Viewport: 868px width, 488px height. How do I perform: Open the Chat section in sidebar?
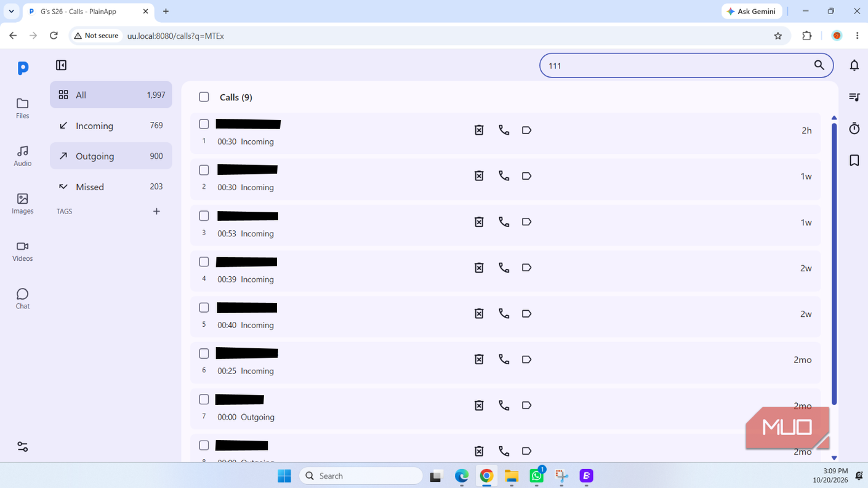22,298
